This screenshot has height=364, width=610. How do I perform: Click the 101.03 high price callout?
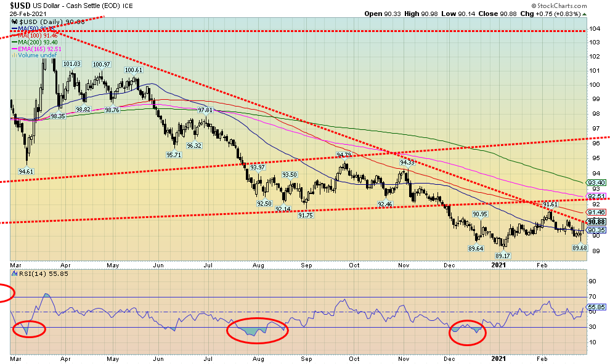73,64
